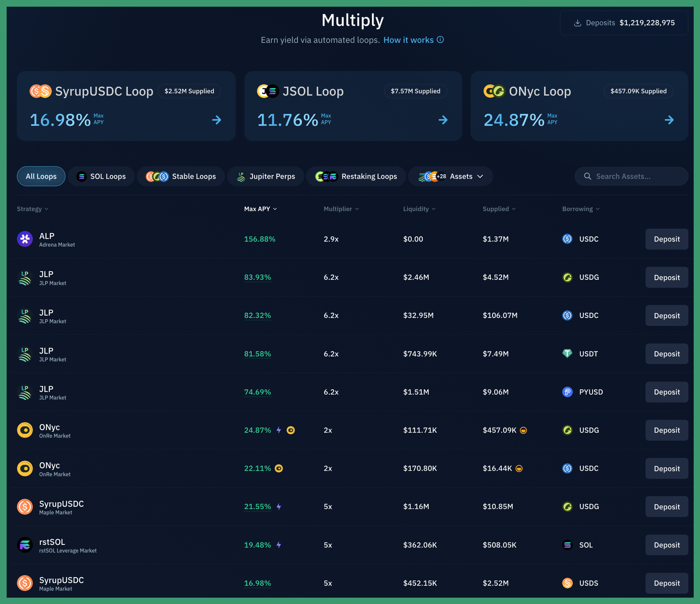Click lightning bolt icon next to 21.55% APY

(x=279, y=506)
